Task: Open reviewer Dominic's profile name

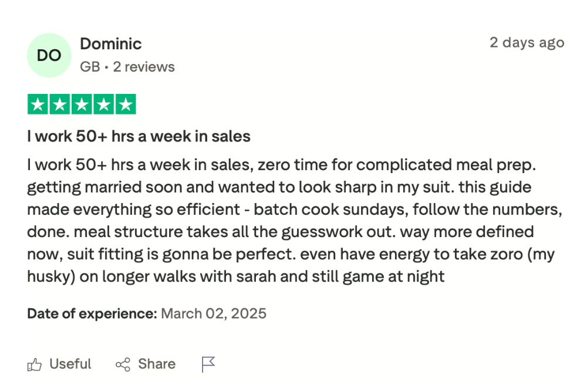Action: coord(110,44)
